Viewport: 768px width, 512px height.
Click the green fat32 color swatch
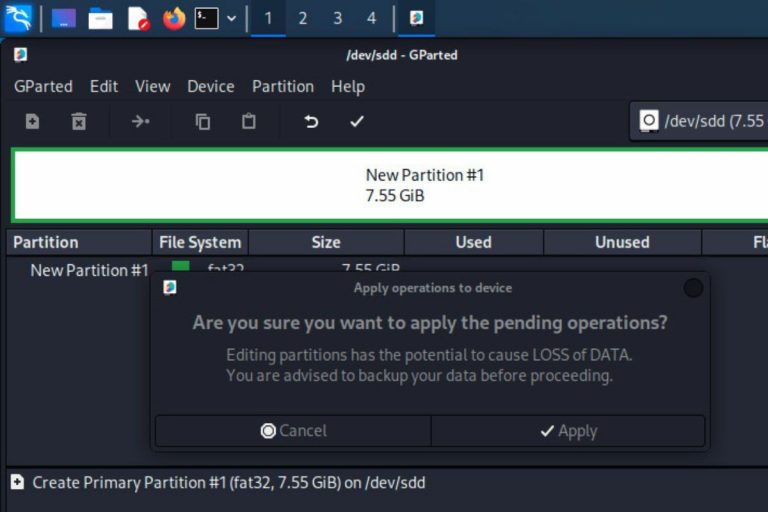pyautogui.click(x=181, y=266)
